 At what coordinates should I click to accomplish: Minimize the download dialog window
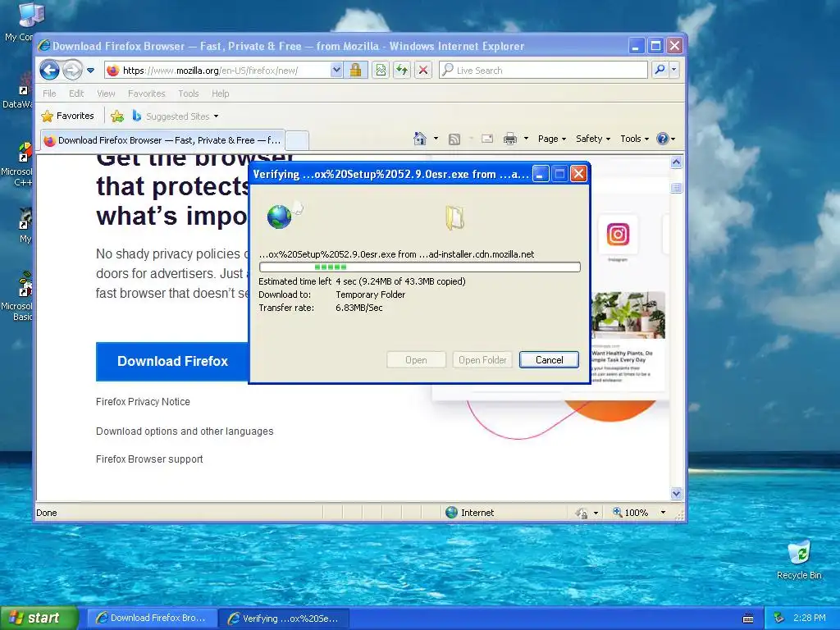541,174
